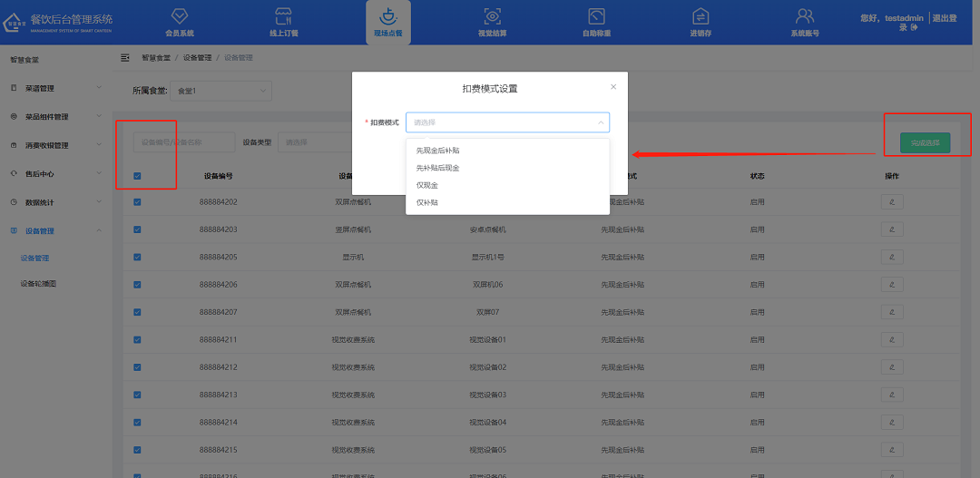Collapse the sidebar with hamburger icon
The image size is (980, 478).
tap(125, 58)
